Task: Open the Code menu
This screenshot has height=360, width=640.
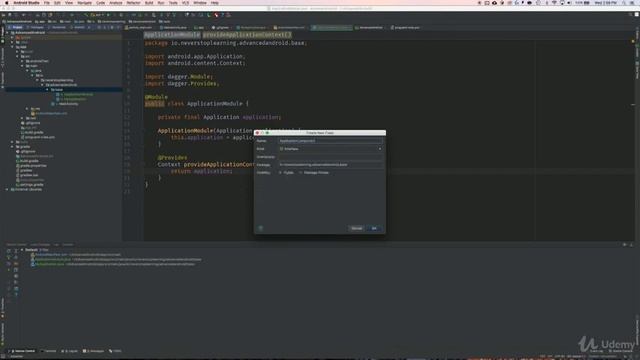Action: point(100,3)
